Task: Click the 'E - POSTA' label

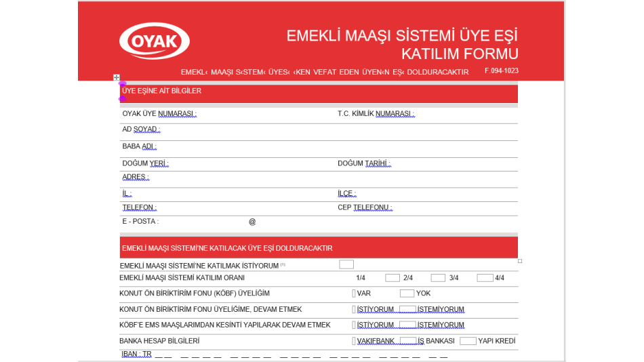Action: click(140, 222)
